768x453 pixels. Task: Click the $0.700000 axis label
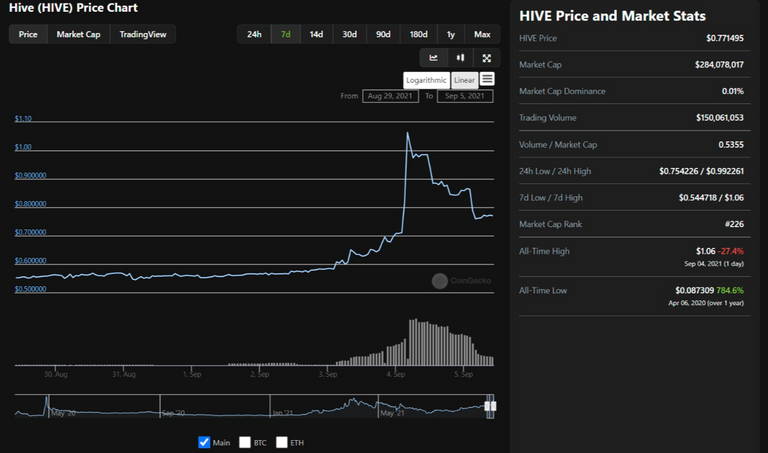click(x=30, y=232)
